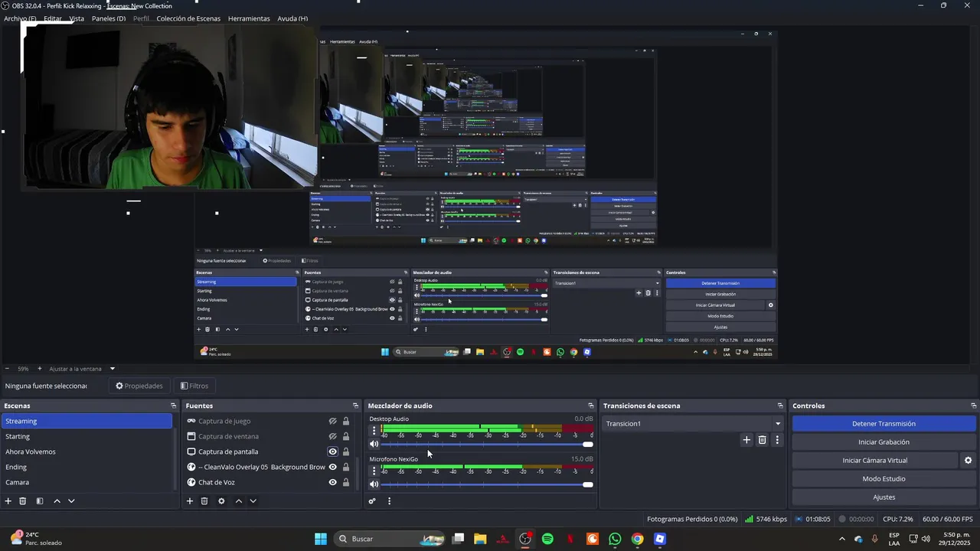This screenshot has width=980, height=551.
Task: Open the Ayuda menu
Action: coord(292,18)
